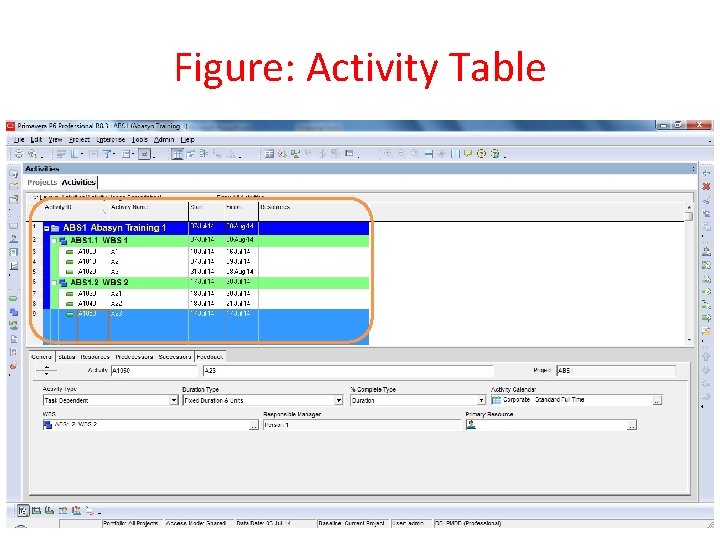Open the Resources details tab
The width and height of the screenshot is (720, 540).
(95, 357)
